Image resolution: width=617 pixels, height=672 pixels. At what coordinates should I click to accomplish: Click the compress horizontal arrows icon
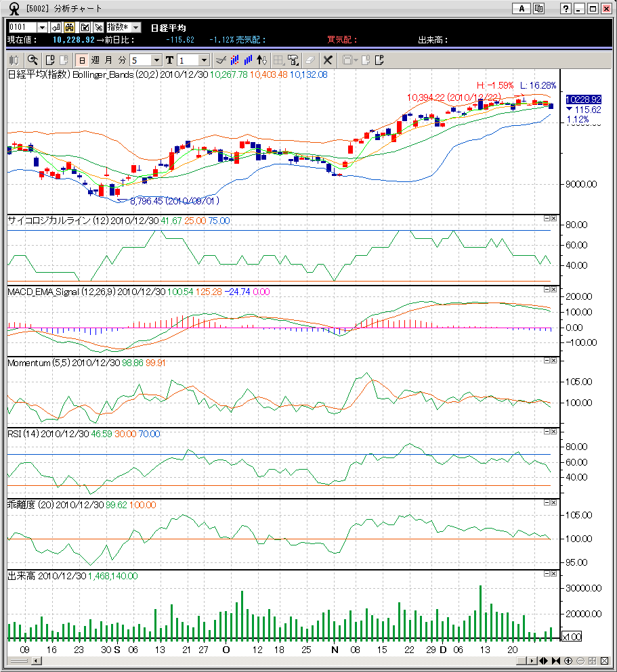pos(556,661)
